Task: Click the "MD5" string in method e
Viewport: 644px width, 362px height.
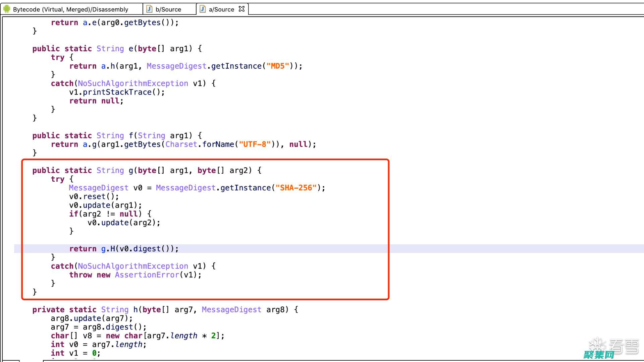Action: tap(278, 66)
